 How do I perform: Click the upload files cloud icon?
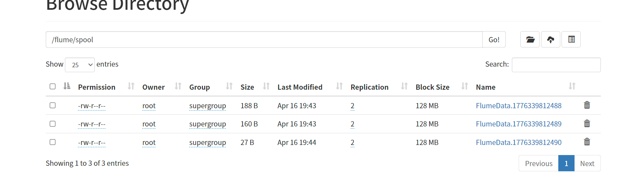pos(551,39)
